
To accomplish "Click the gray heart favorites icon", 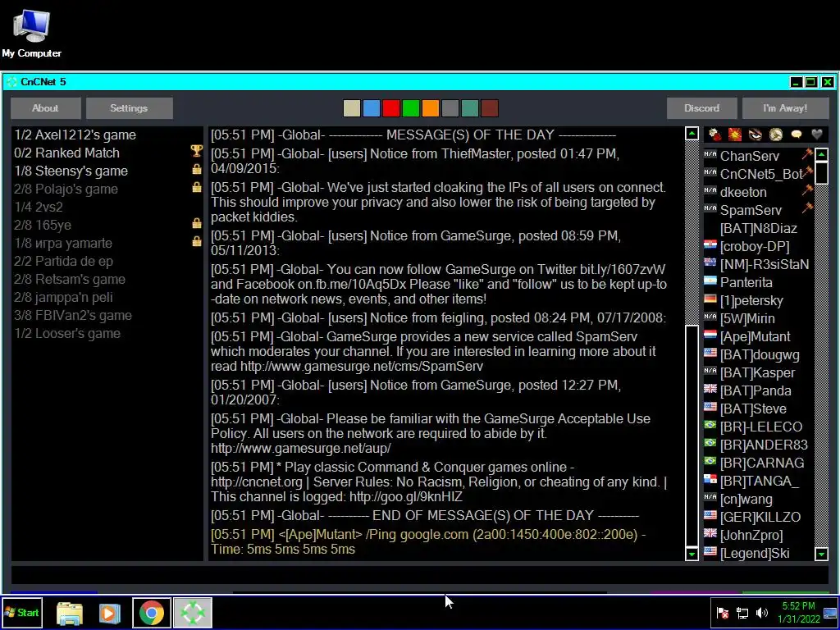I will 816,134.
